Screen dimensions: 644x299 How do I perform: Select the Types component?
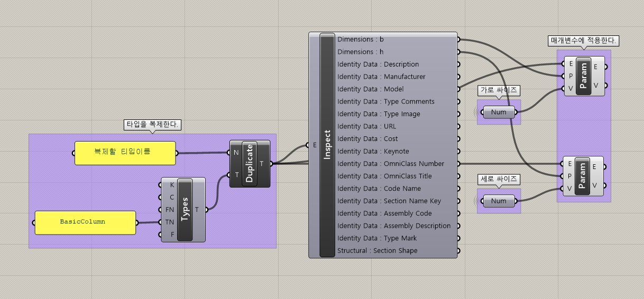pyautogui.click(x=185, y=210)
